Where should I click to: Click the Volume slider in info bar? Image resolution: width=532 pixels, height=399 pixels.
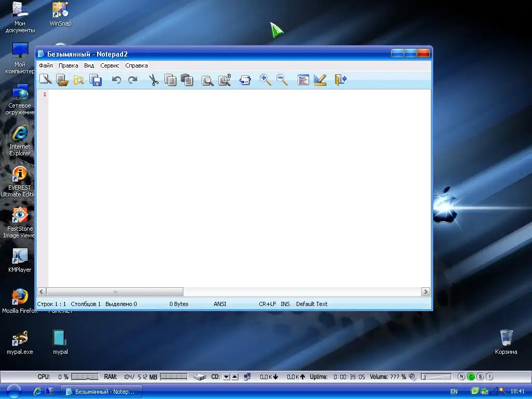pyautogui.click(x=436, y=377)
